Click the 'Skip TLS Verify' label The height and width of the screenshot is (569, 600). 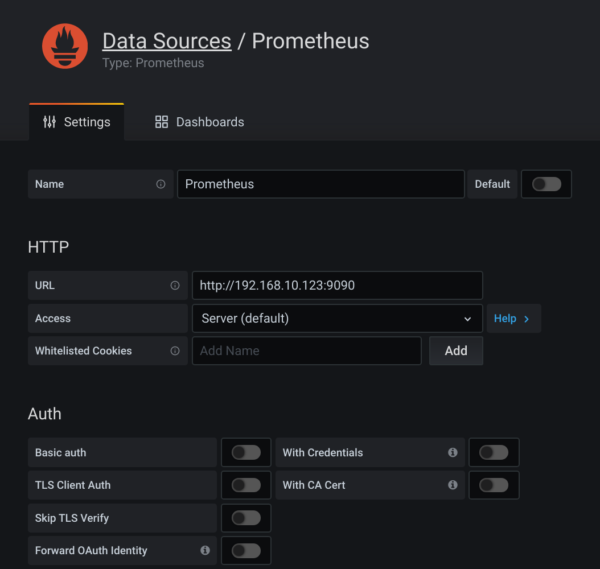(72, 518)
